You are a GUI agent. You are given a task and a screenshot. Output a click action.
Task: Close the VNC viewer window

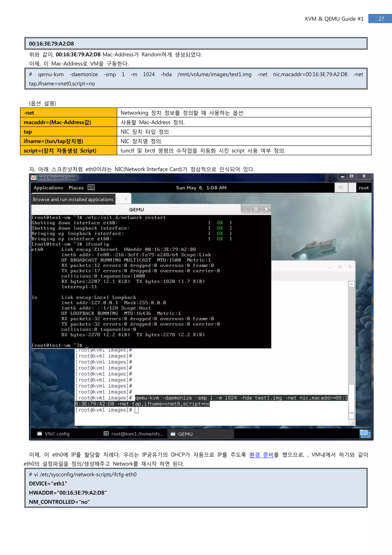pyautogui.click(x=364, y=176)
